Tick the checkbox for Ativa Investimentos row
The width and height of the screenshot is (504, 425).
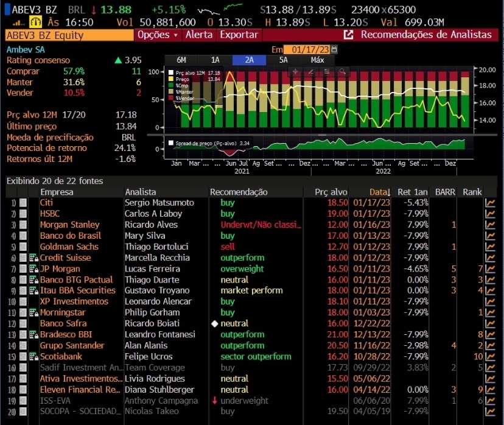coord(23,379)
